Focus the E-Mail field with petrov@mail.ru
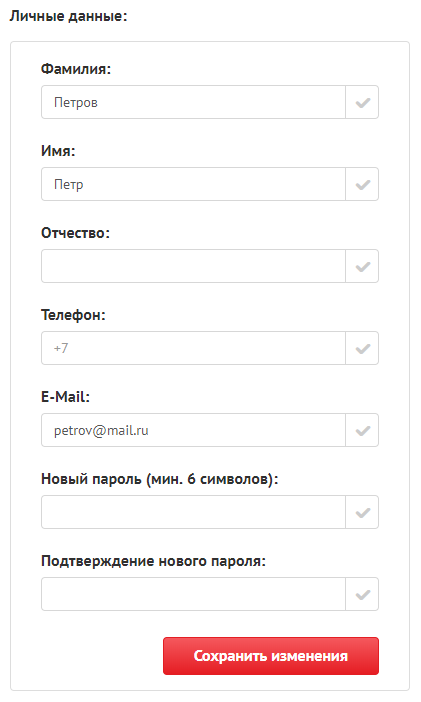421x702 pixels. tap(193, 430)
